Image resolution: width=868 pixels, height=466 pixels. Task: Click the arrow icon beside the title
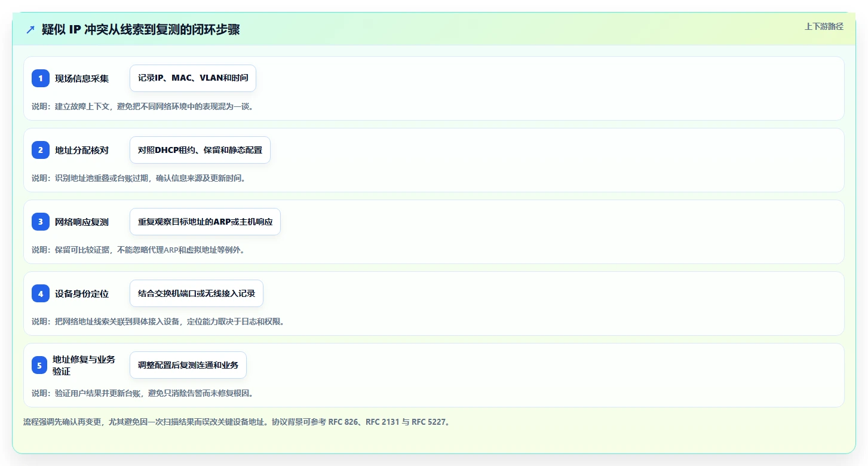(x=30, y=29)
